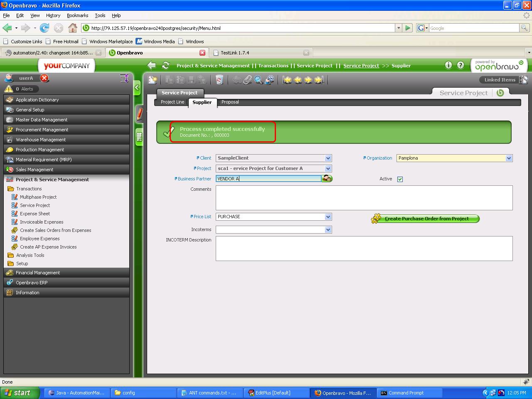Go to the next record arrow

point(308,80)
